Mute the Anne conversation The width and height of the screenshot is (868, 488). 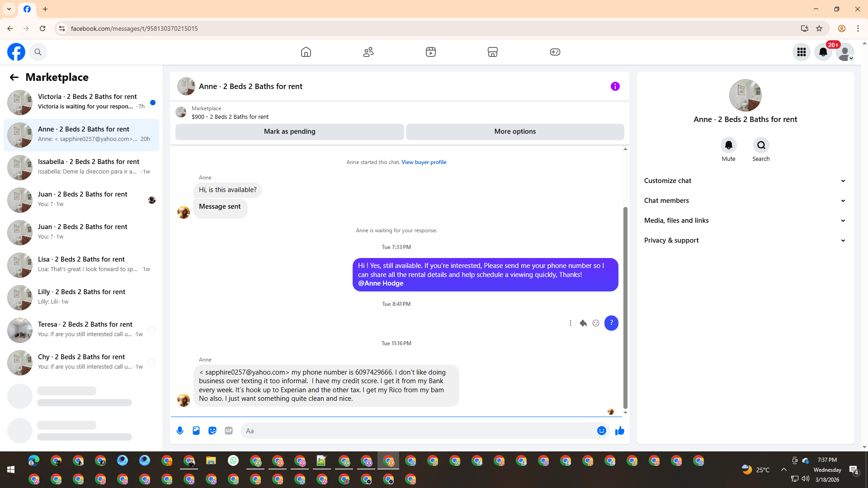point(728,145)
